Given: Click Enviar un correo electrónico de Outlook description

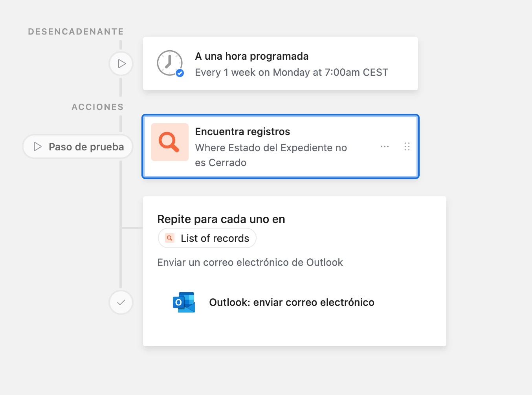Looking at the screenshot, I should click(250, 262).
